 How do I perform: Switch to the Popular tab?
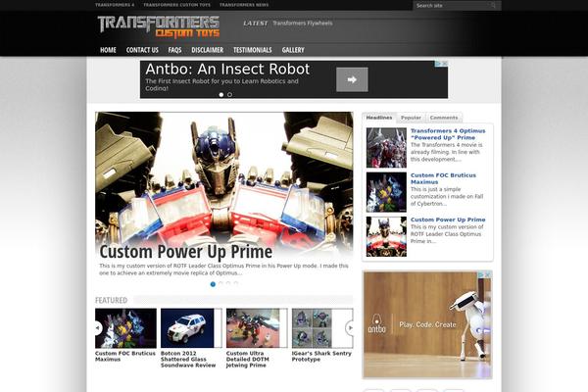(x=411, y=118)
